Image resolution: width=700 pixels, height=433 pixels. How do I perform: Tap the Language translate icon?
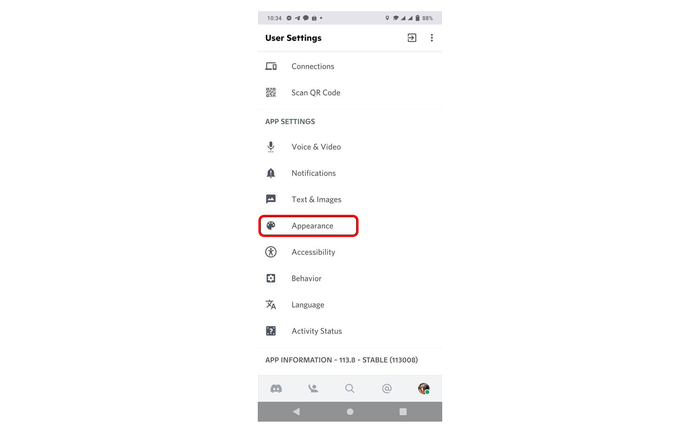[271, 304]
